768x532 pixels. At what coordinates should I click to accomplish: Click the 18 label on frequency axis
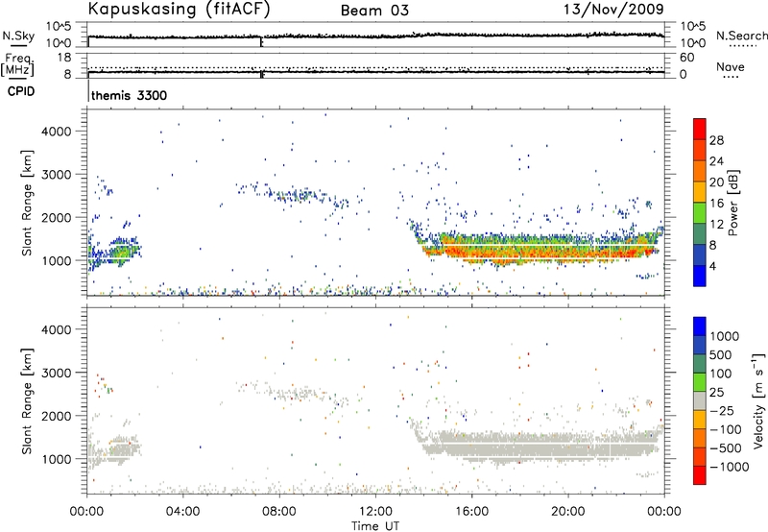point(64,58)
